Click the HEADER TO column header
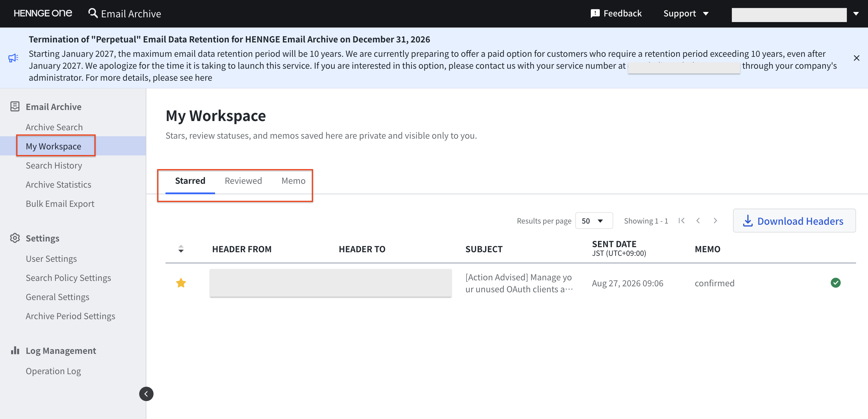 [x=362, y=249]
